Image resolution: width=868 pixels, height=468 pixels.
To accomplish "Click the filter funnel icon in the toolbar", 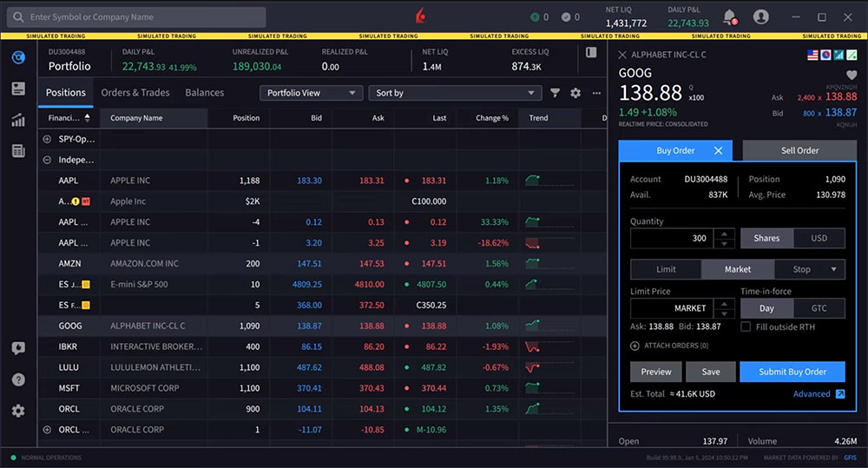I will (556, 93).
